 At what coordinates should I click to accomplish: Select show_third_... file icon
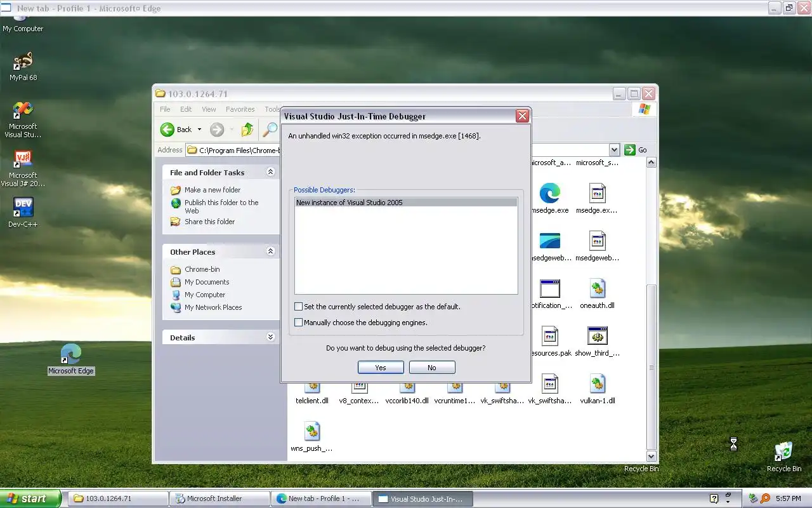click(x=598, y=337)
